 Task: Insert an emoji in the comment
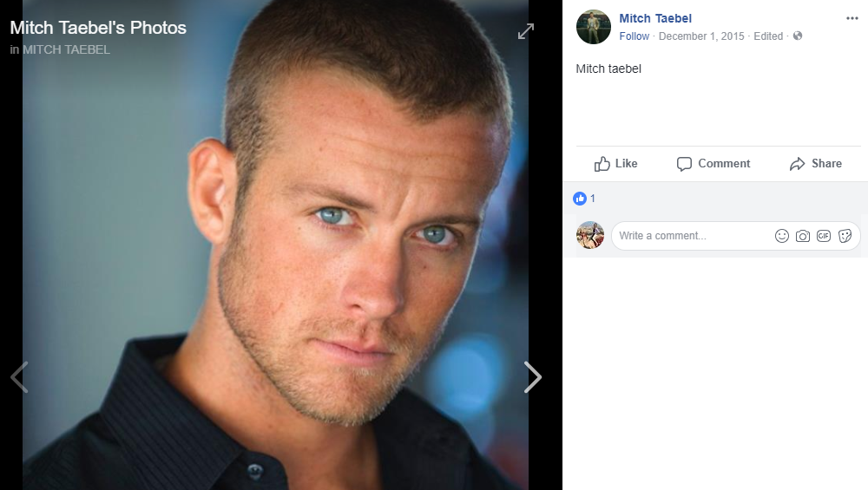coord(782,236)
